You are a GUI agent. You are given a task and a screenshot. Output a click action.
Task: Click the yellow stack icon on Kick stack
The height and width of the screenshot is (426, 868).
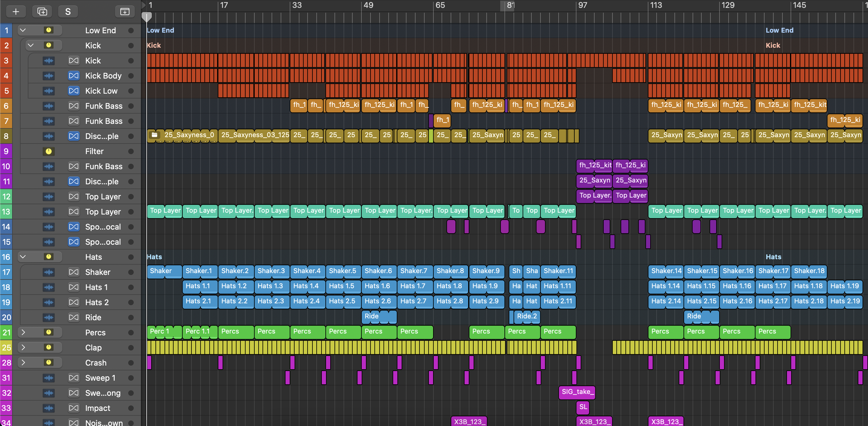(x=49, y=45)
